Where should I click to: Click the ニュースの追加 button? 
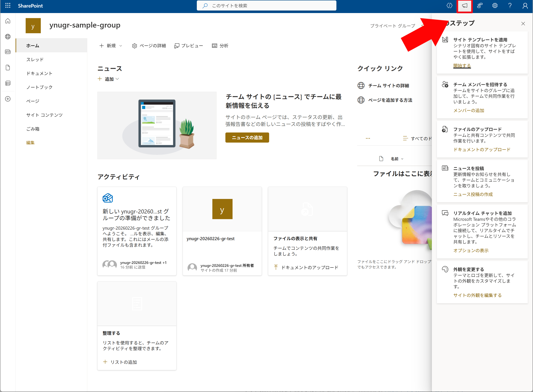tap(247, 138)
